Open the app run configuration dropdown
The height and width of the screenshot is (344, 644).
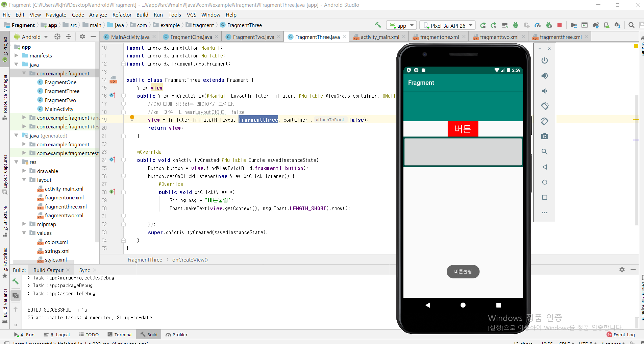tap(402, 25)
